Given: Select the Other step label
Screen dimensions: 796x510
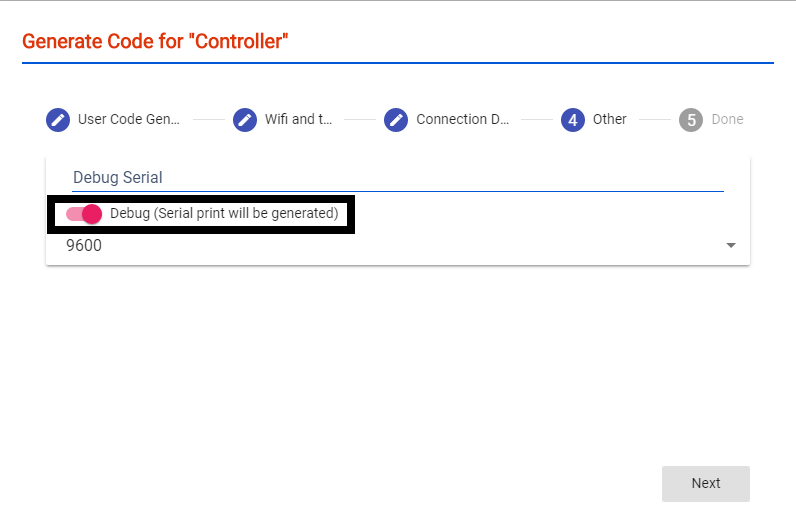Looking at the screenshot, I should [610, 119].
